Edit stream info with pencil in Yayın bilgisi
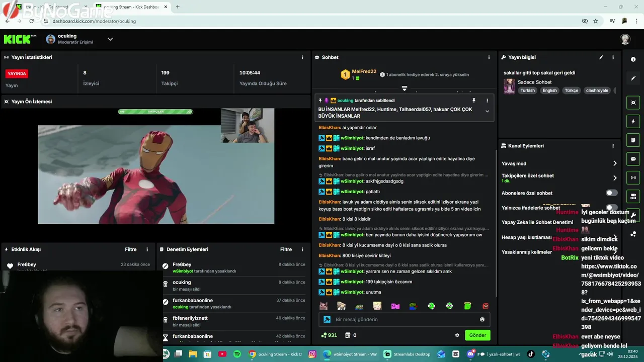This screenshot has width=644, height=362. coord(601,57)
